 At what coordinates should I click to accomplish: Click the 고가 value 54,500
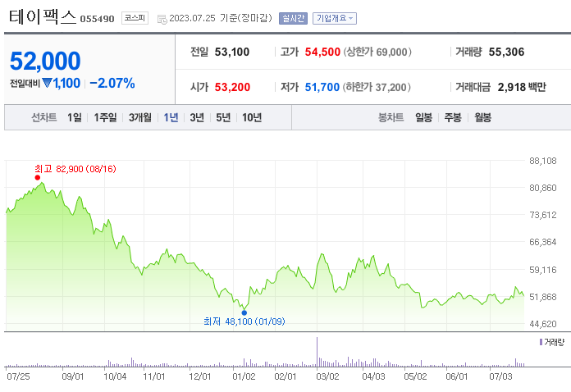(x=322, y=52)
